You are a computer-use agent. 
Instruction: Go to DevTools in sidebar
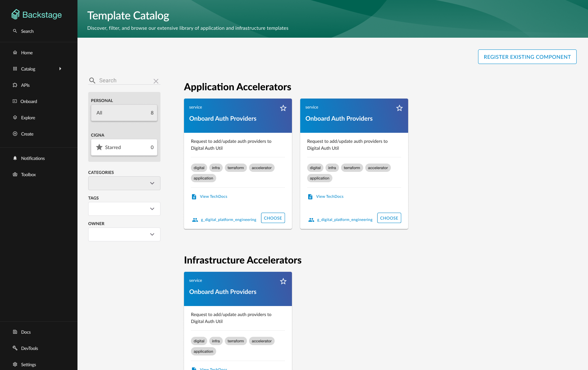[x=15, y=348]
